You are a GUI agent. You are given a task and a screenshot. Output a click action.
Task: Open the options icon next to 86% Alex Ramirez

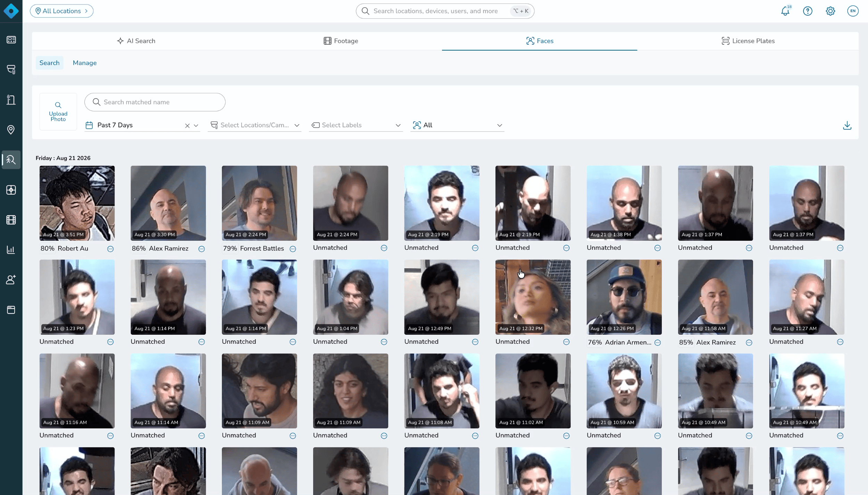(201, 249)
